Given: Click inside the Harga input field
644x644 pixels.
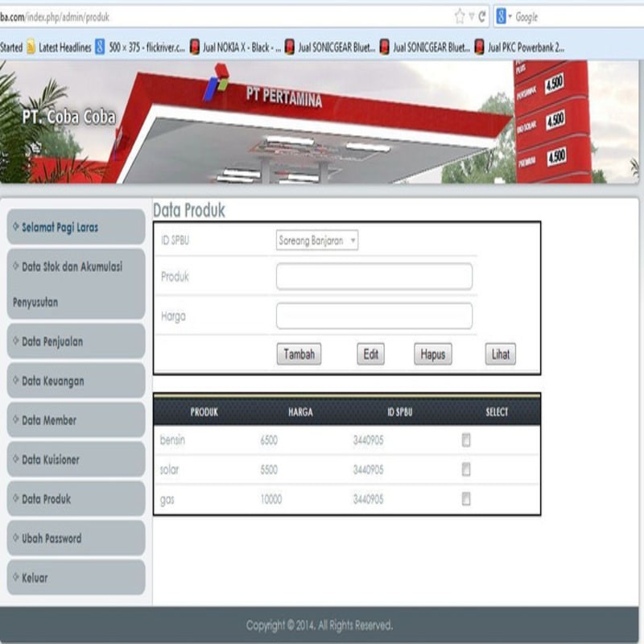Looking at the screenshot, I should pos(374,316).
